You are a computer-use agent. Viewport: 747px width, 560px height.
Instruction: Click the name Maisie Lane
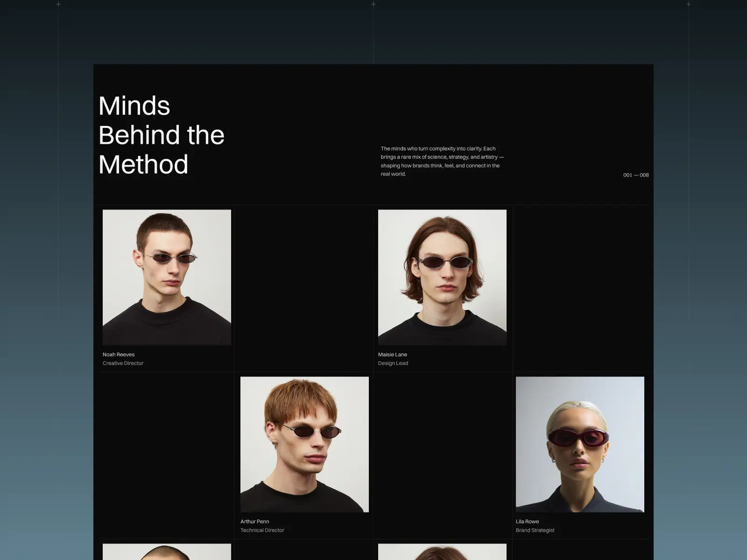393,355
